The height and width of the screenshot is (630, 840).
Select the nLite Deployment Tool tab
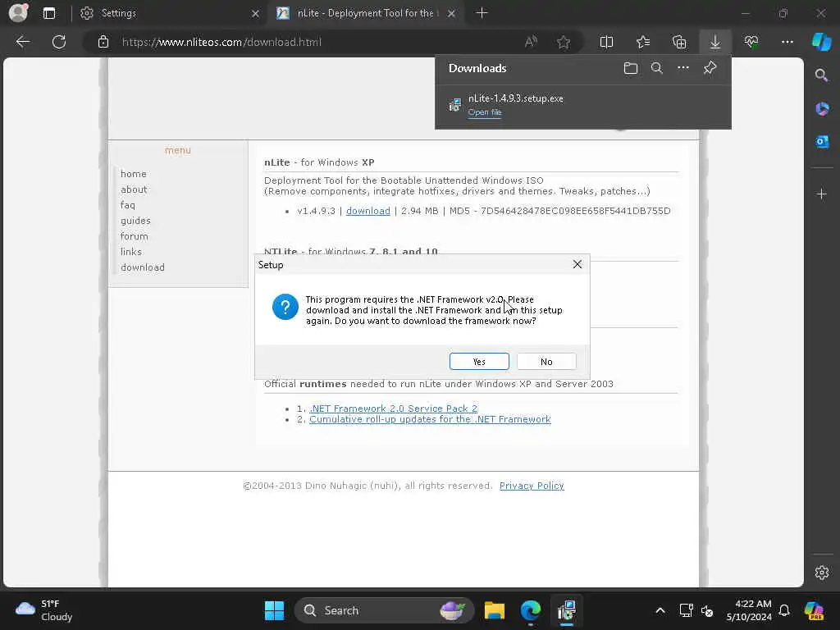tap(366, 13)
